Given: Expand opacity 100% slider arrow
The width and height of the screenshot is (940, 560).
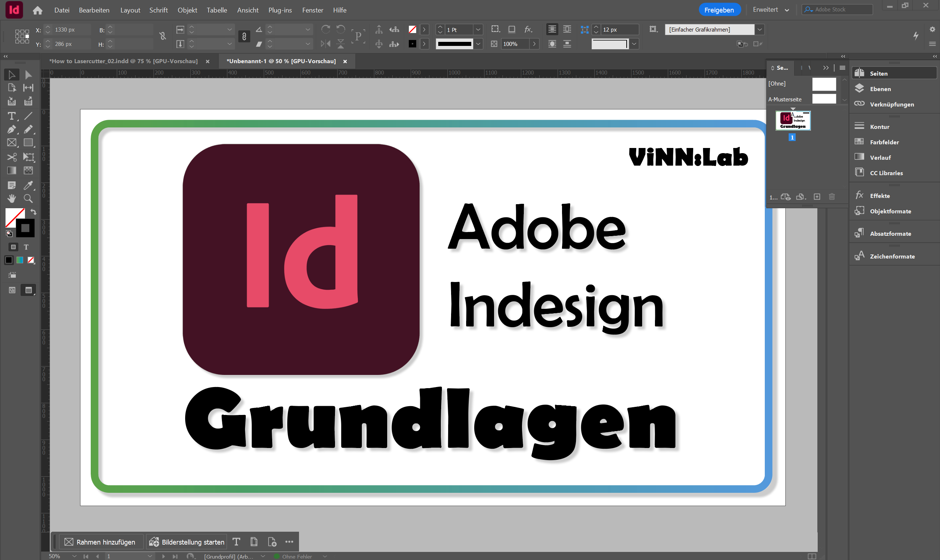Looking at the screenshot, I should [x=534, y=44].
